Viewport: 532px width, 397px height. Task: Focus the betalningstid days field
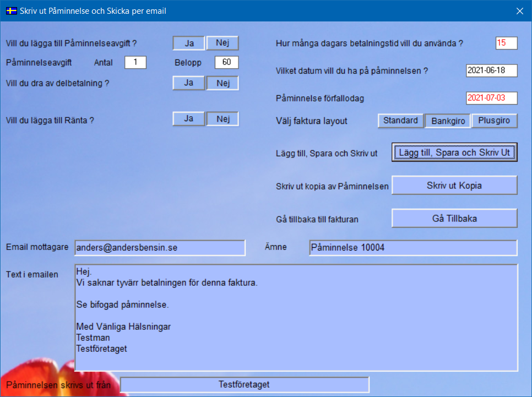click(506, 43)
